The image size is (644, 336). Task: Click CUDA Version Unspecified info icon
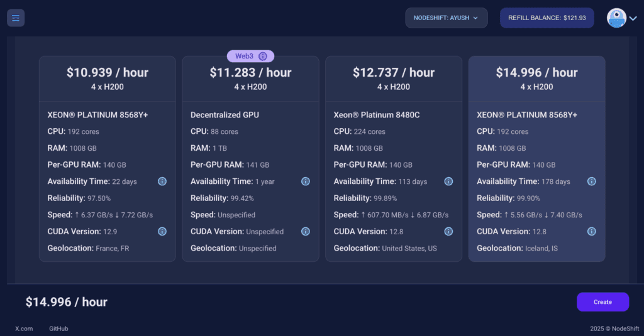[306, 231]
